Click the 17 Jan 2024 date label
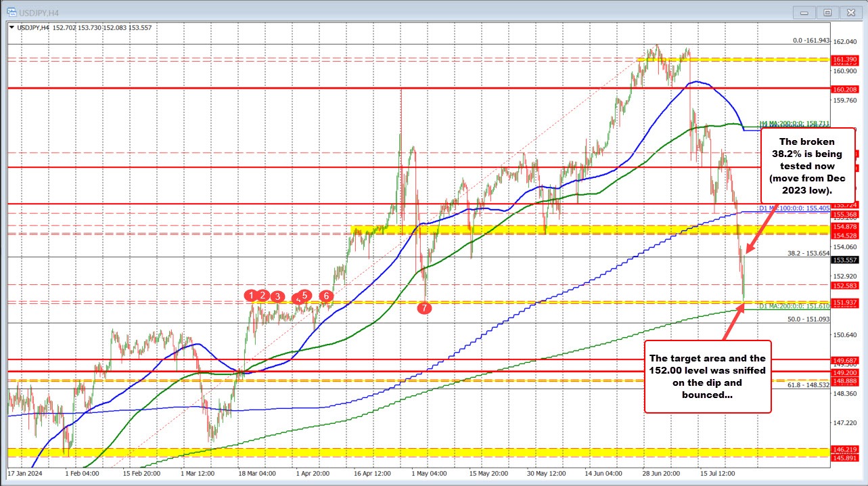 click(x=24, y=472)
